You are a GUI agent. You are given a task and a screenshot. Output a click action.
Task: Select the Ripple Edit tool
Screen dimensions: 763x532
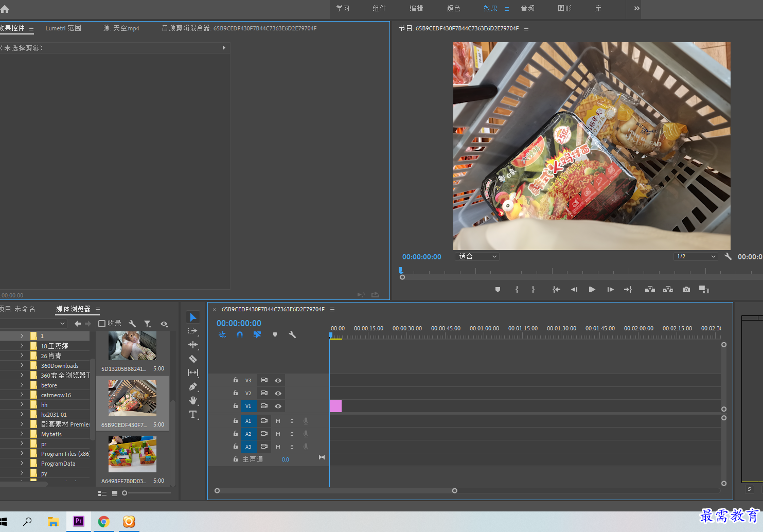click(193, 345)
